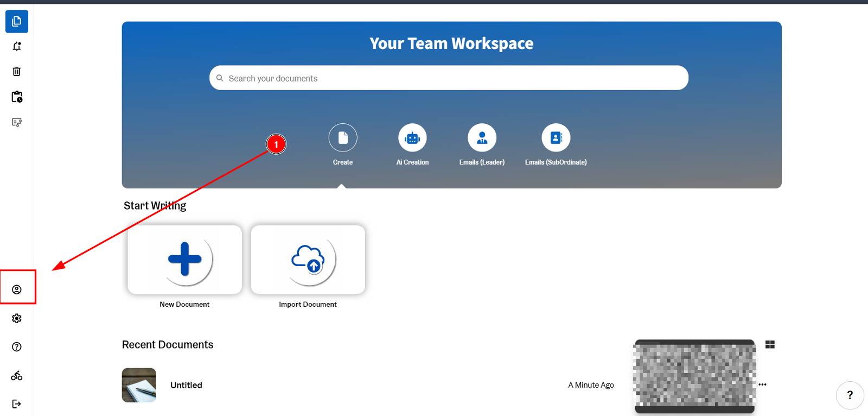Select Emails (Leader) option
This screenshot has height=416, width=868.
(482, 138)
